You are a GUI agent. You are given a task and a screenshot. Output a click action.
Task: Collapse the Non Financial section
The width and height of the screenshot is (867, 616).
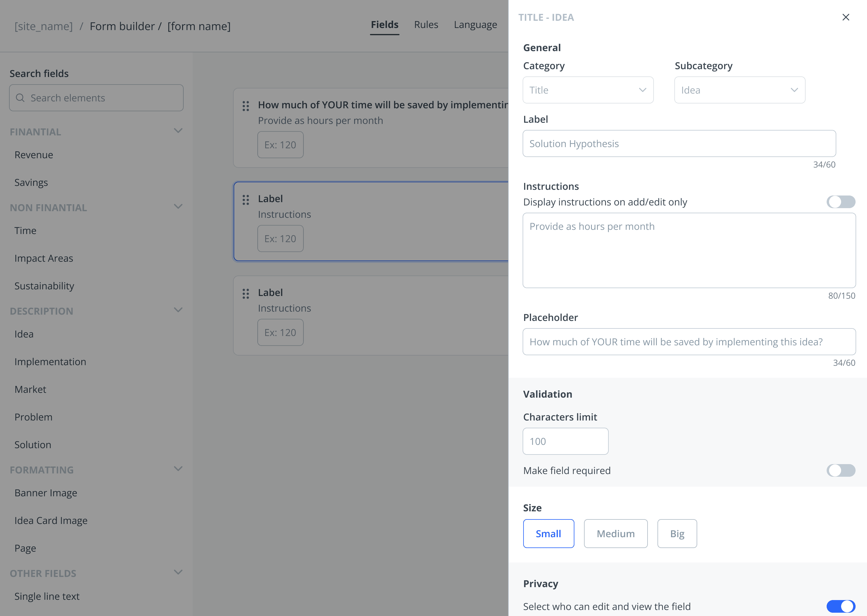coord(178,207)
